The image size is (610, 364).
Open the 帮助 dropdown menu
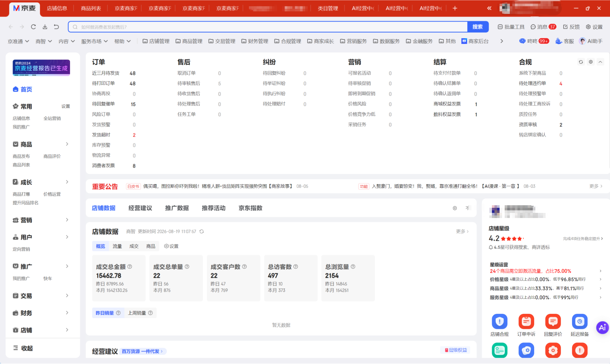123,41
